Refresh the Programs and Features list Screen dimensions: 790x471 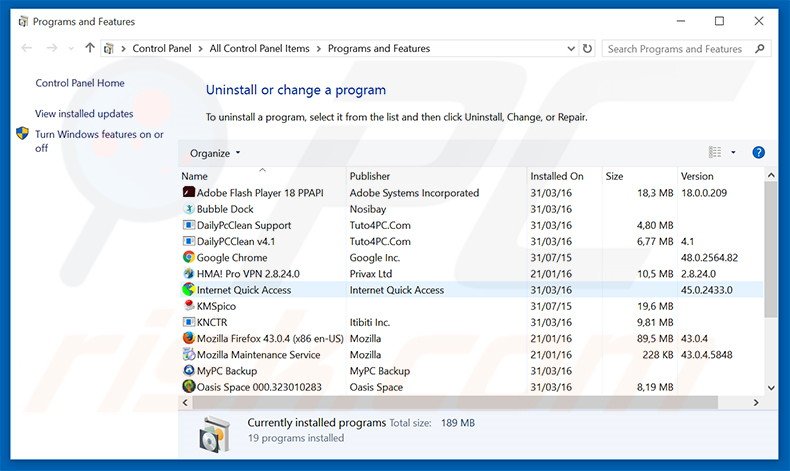[587, 48]
